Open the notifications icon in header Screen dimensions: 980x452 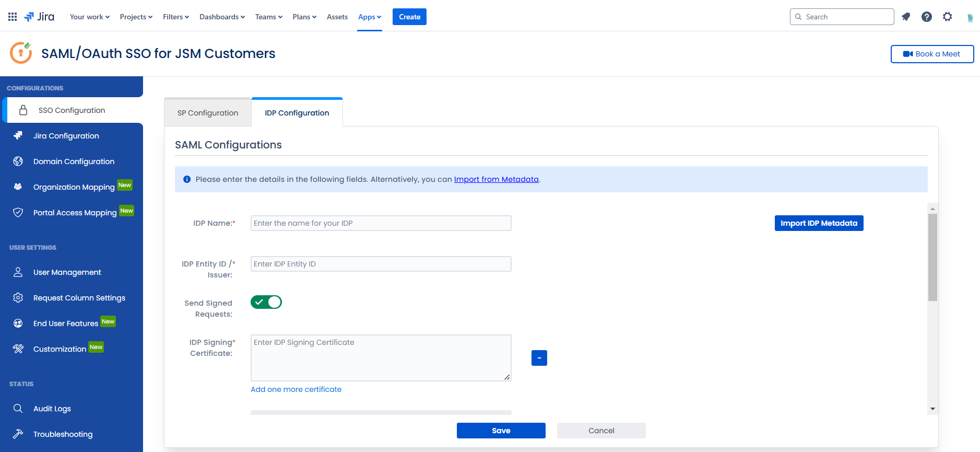tap(906, 17)
